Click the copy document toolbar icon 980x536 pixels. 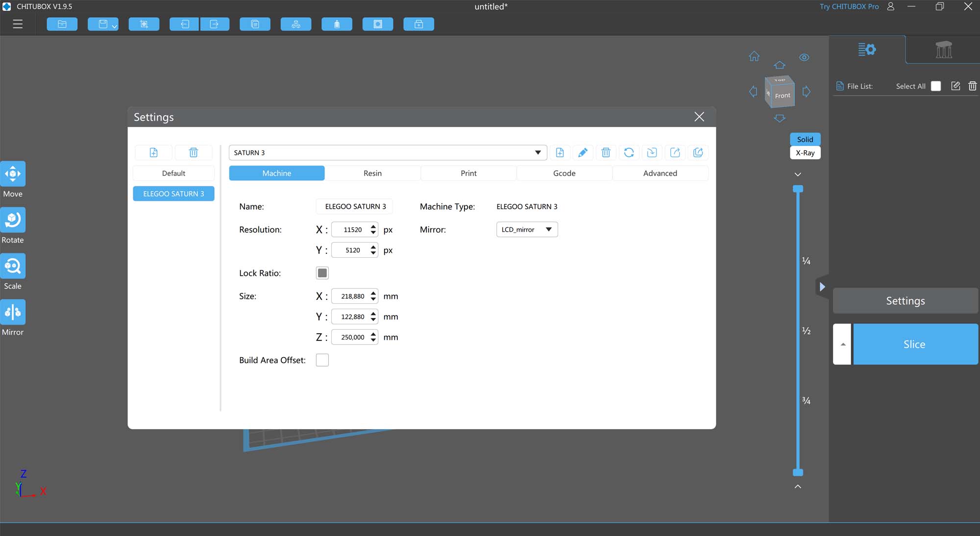click(255, 24)
